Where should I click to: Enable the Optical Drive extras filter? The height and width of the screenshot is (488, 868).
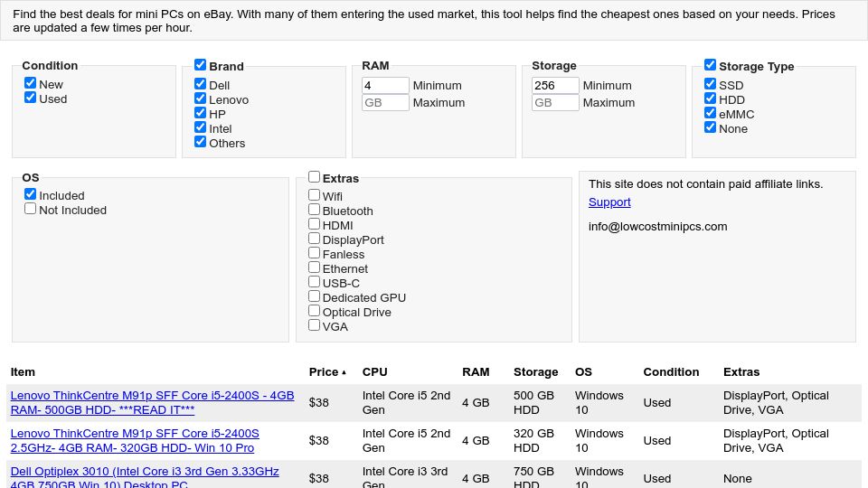tap(314, 310)
